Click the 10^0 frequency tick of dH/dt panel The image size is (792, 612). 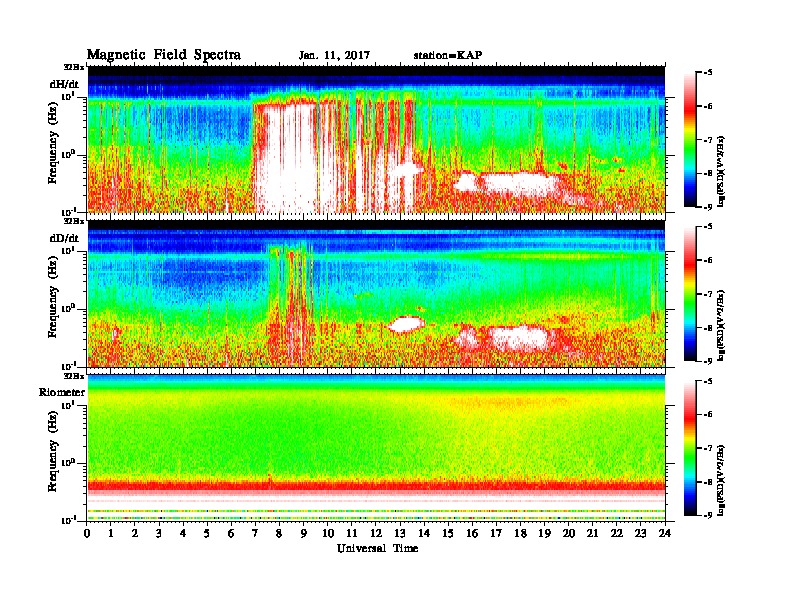tap(68, 154)
